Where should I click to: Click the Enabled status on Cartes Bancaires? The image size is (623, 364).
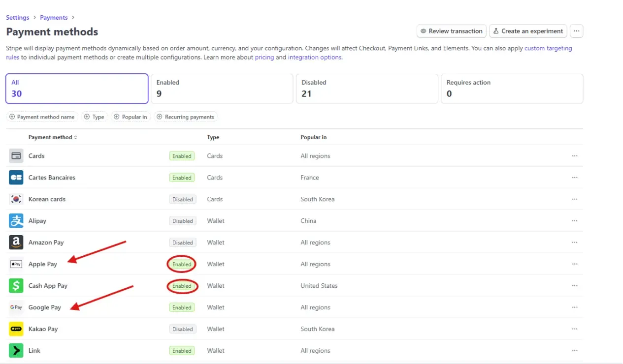(x=181, y=177)
